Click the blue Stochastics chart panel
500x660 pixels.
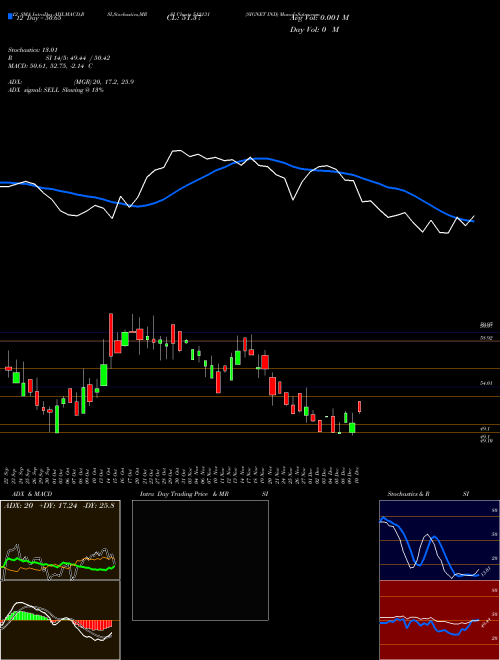tap(439, 540)
